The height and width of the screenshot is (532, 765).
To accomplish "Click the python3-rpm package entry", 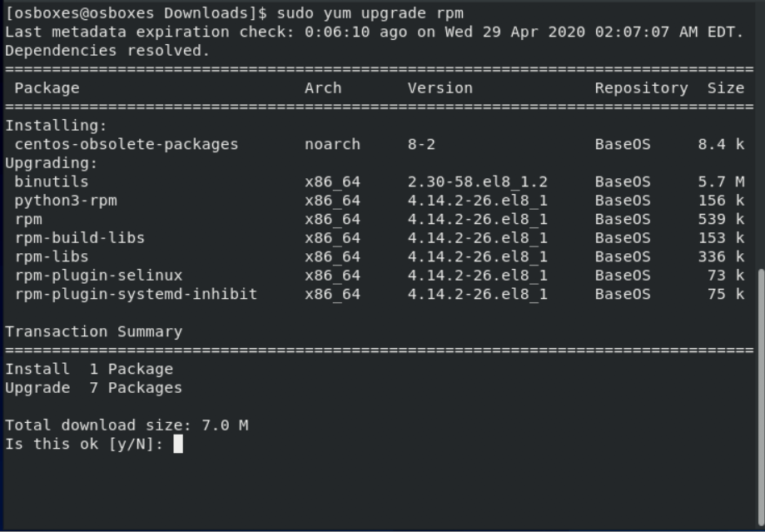I will click(65, 201).
